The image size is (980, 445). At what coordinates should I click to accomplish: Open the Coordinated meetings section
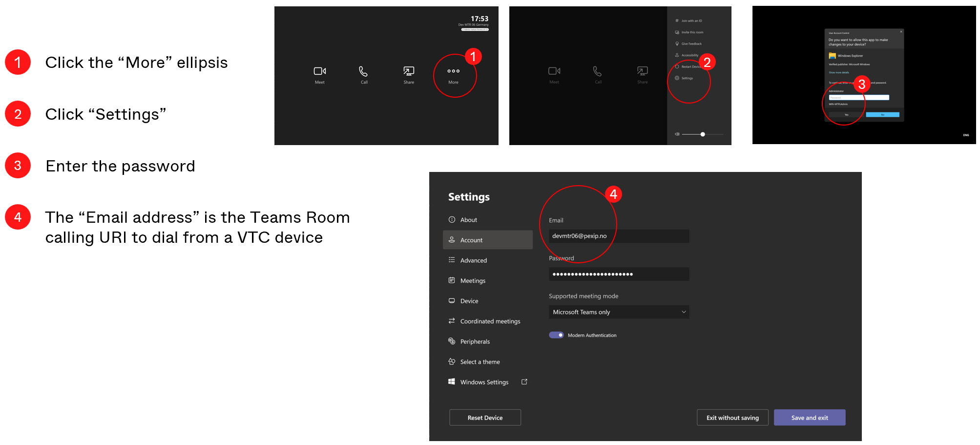(x=490, y=321)
